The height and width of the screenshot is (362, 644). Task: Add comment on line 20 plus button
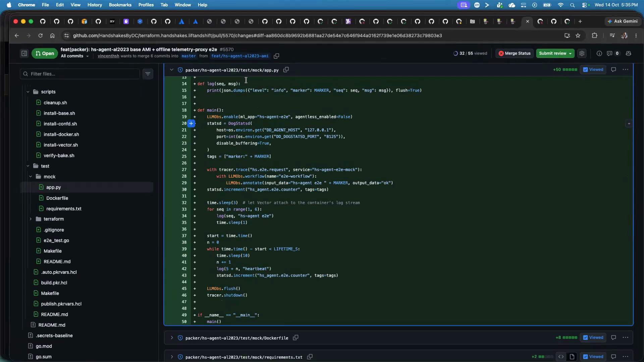point(191,123)
